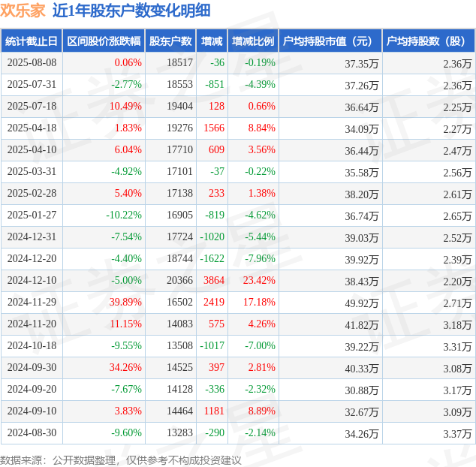Click the change value 1566
This screenshot has height=467, width=476.
(214, 128)
